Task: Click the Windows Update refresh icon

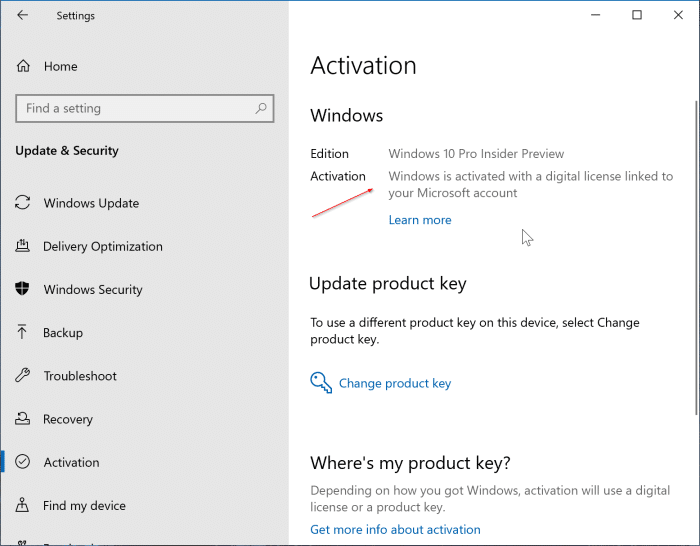Action: coord(22,203)
